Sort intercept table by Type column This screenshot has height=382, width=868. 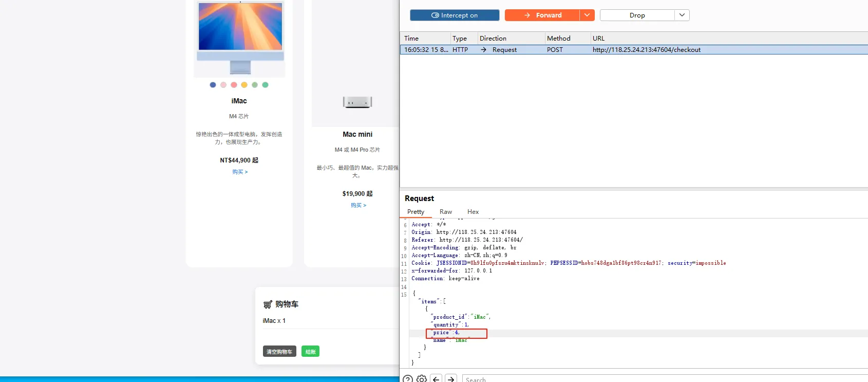pos(460,39)
